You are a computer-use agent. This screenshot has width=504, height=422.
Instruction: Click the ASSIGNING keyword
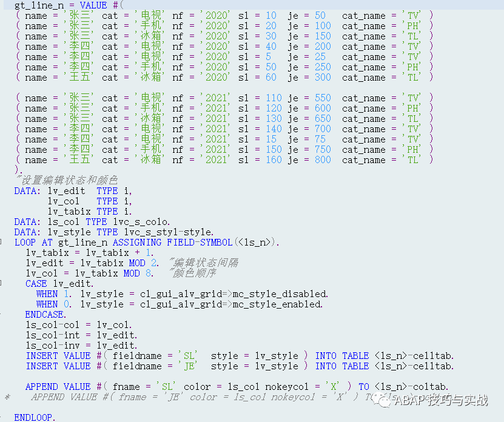click(x=137, y=243)
